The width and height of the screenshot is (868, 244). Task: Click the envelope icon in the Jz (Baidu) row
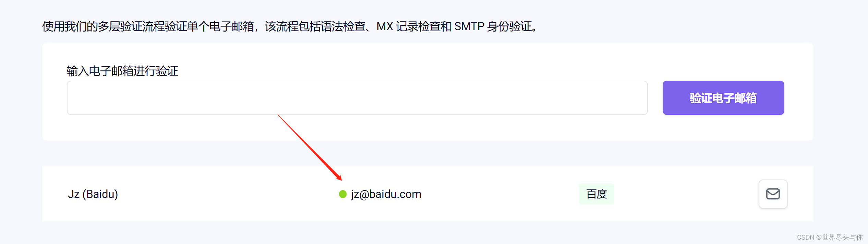773,194
